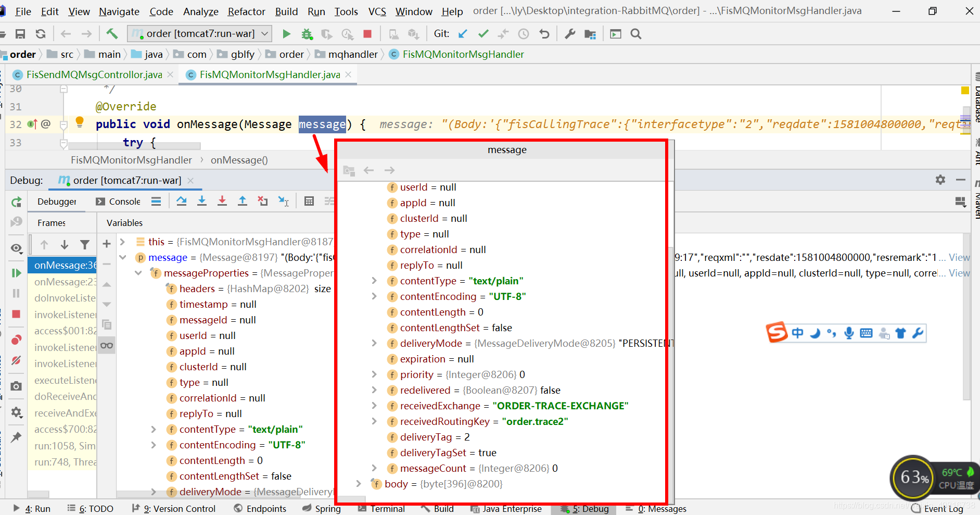Open Version Control tool window
The width and height of the screenshot is (980, 515).
pyautogui.click(x=173, y=509)
